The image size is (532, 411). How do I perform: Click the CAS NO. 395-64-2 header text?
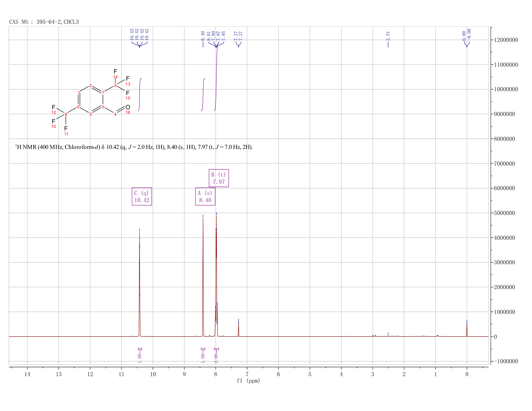pos(44,22)
